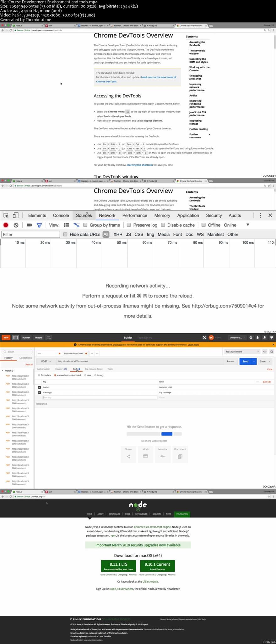Open manage environments gear icon in Postman
This screenshot has height=644, width=276.
tap(272, 352)
